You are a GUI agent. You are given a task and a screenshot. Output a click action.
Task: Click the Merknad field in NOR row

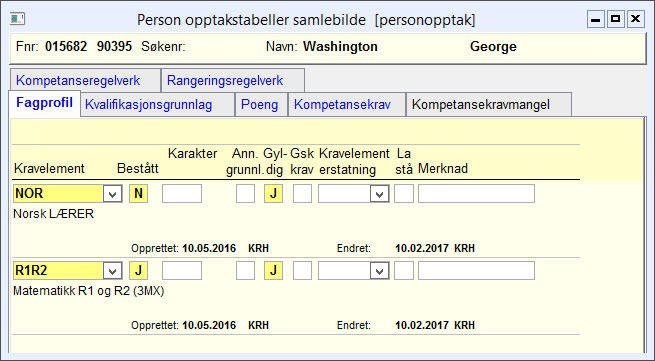tap(476, 194)
